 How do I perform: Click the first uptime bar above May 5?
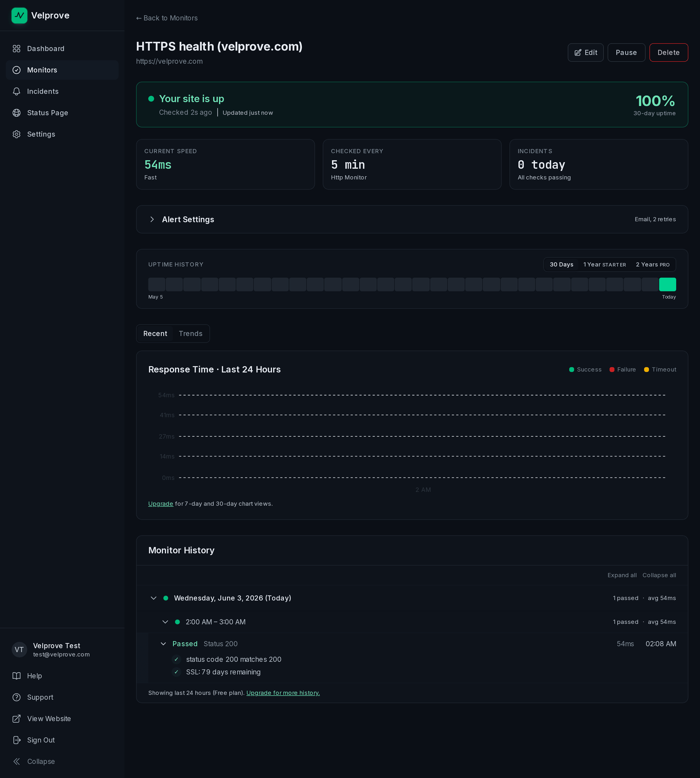click(157, 284)
